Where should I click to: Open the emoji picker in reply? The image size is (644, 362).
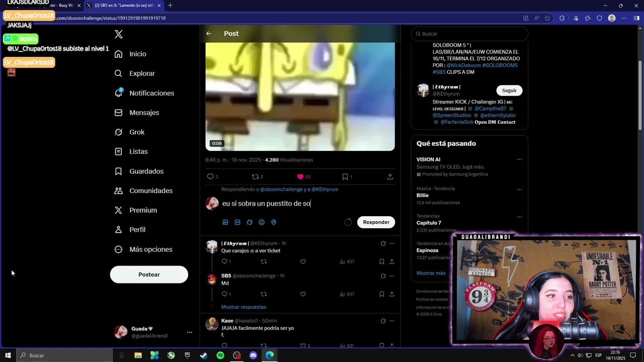click(262, 222)
